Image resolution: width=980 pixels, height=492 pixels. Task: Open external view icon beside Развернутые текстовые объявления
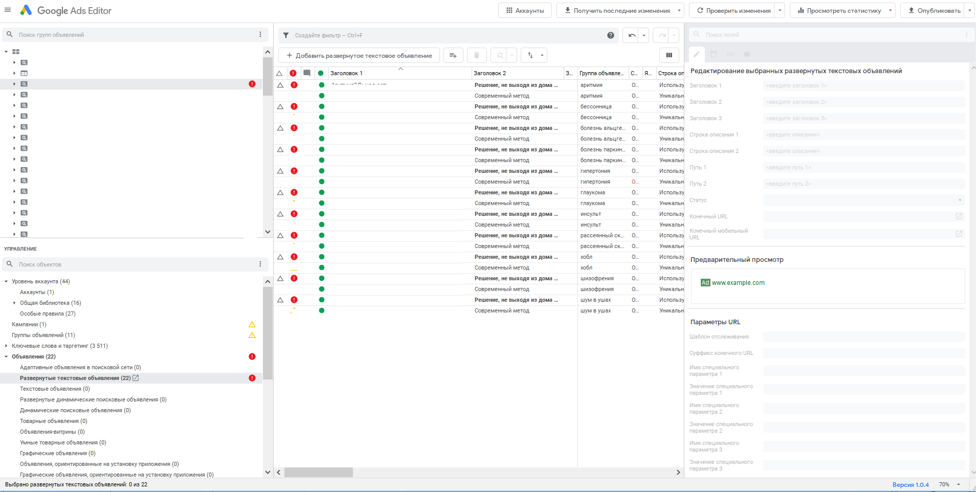pos(136,378)
